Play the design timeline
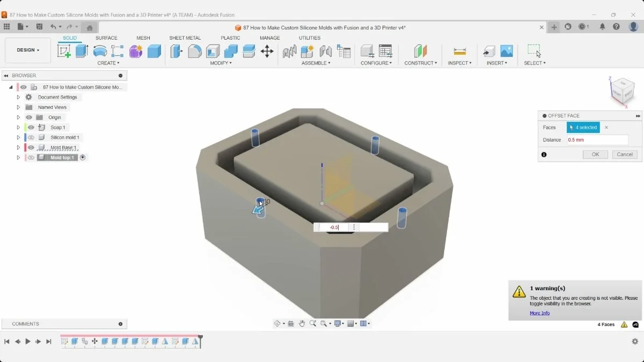The height and width of the screenshot is (362, 644). pos(28,342)
